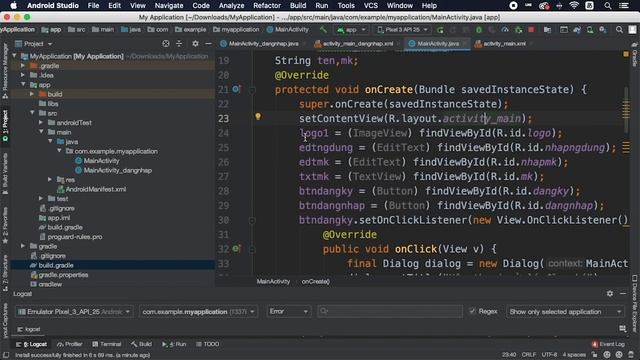Open the SDK Manager icon
The width and height of the screenshot is (640, 360).
[x=603, y=30]
